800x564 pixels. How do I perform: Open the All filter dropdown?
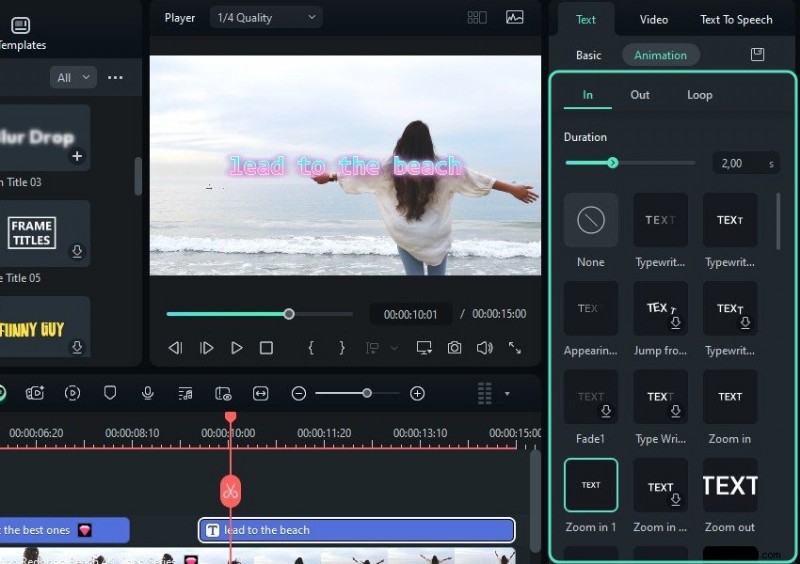coord(73,78)
